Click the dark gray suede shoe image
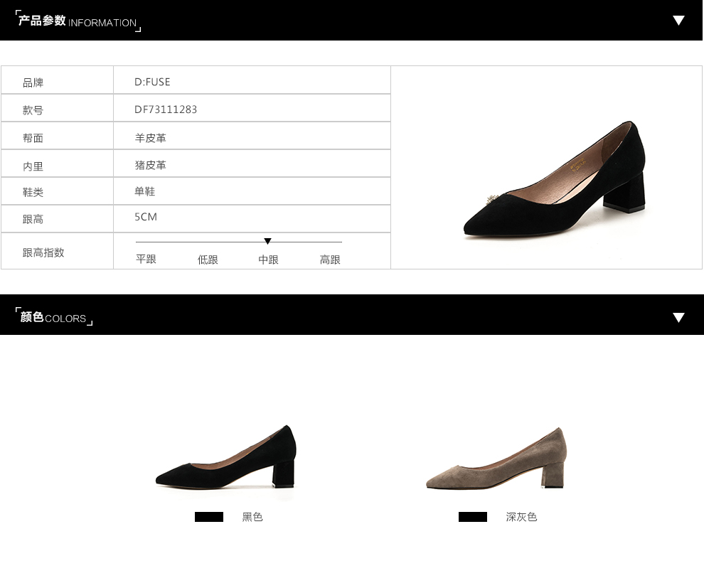 (496, 460)
